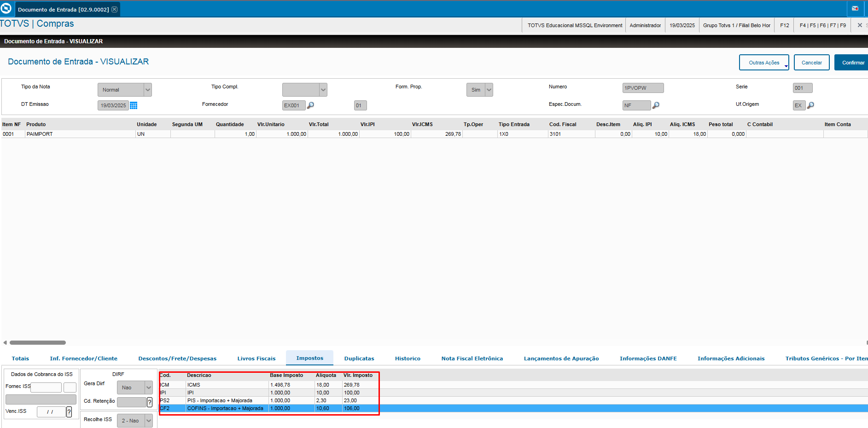868x428 pixels.
Task: Switch to Livros Fiscais tab
Action: [x=256, y=359]
